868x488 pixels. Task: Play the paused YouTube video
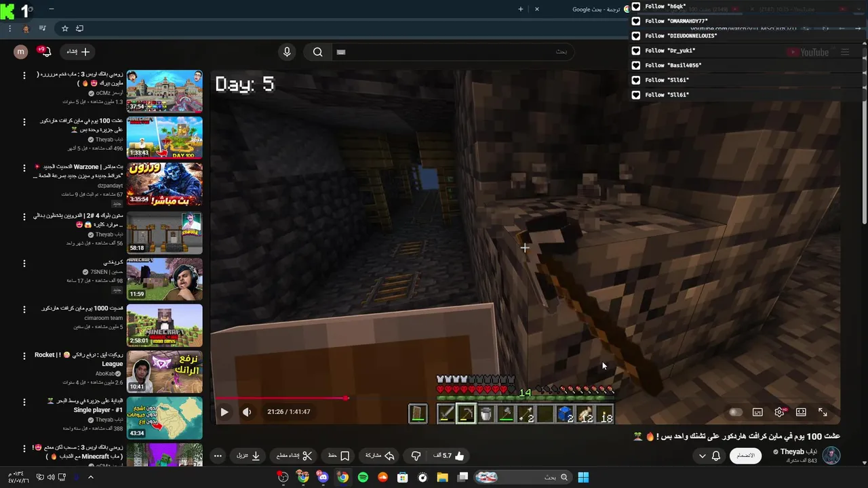[224, 411]
